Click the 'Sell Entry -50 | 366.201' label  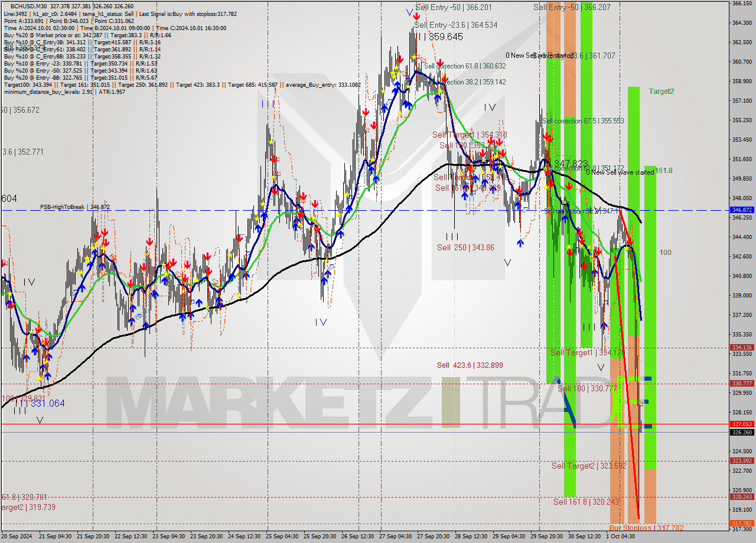[x=453, y=7]
